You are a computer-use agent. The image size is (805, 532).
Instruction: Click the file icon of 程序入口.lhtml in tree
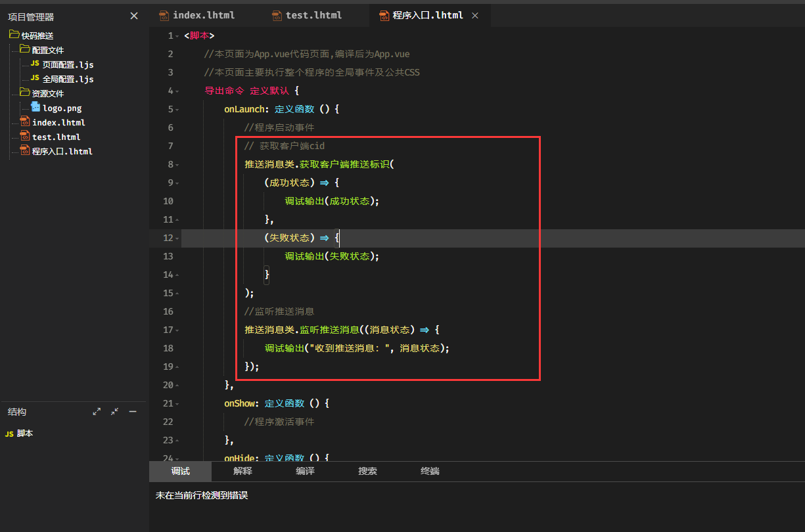[x=25, y=150]
